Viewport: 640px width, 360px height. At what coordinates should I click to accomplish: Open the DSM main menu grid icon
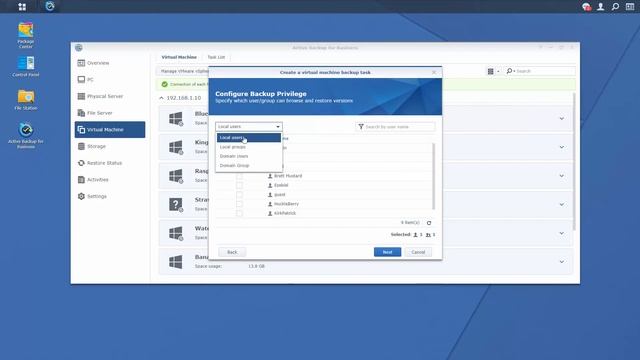tap(22, 7)
